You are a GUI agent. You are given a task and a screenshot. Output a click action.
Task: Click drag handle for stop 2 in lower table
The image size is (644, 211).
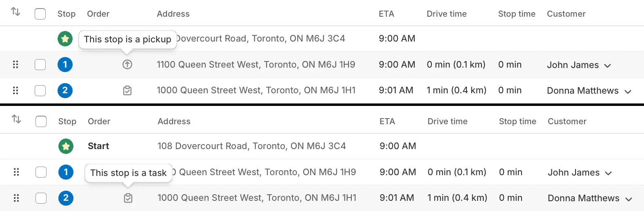coord(16,198)
